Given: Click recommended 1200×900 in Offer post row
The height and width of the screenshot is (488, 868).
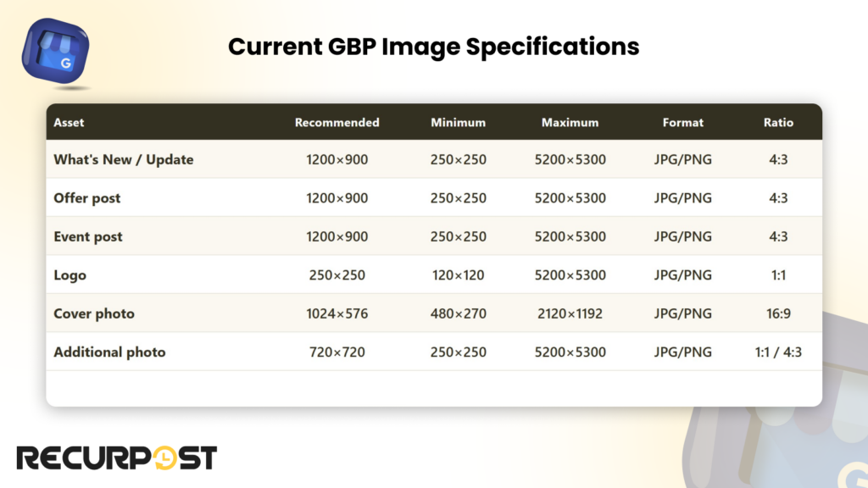Looking at the screenshot, I should click(x=337, y=198).
